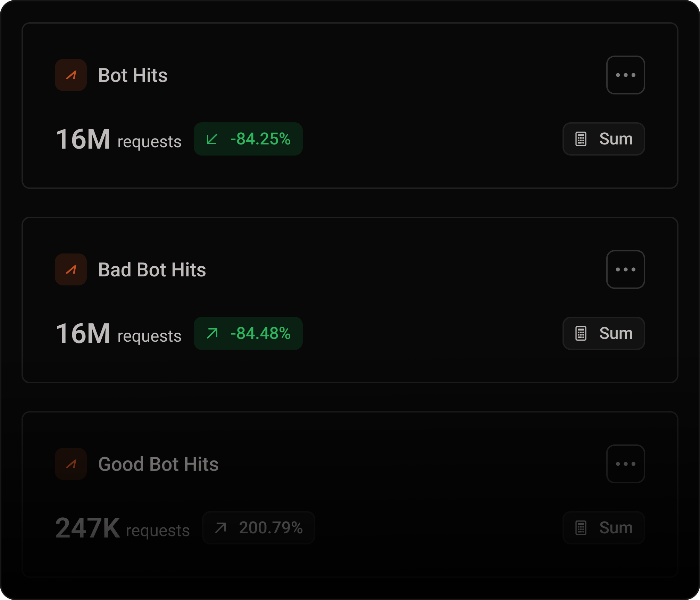Click the calculator icon in Bad Bot Hits card
Screen dimensions: 700x600
click(x=581, y=333)
